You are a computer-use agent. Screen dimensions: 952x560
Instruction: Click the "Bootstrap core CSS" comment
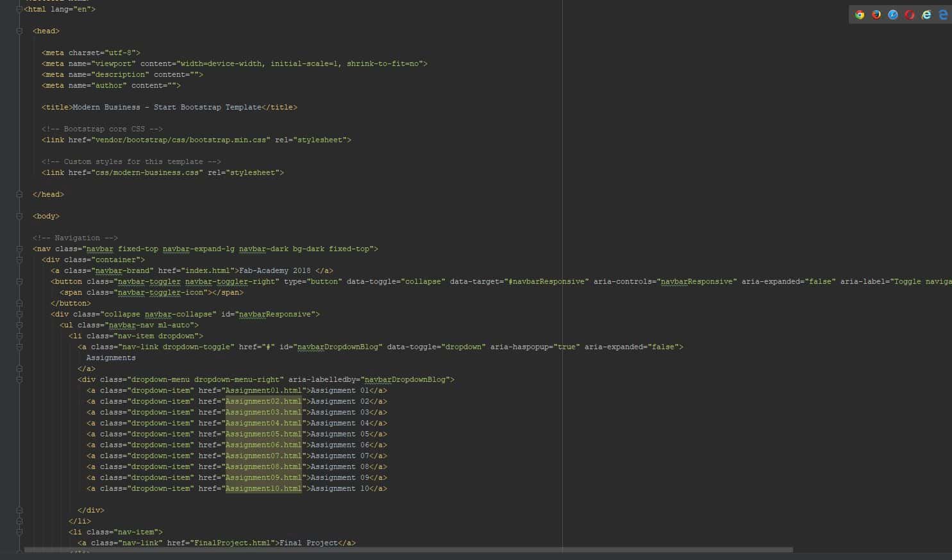point(102,129)
